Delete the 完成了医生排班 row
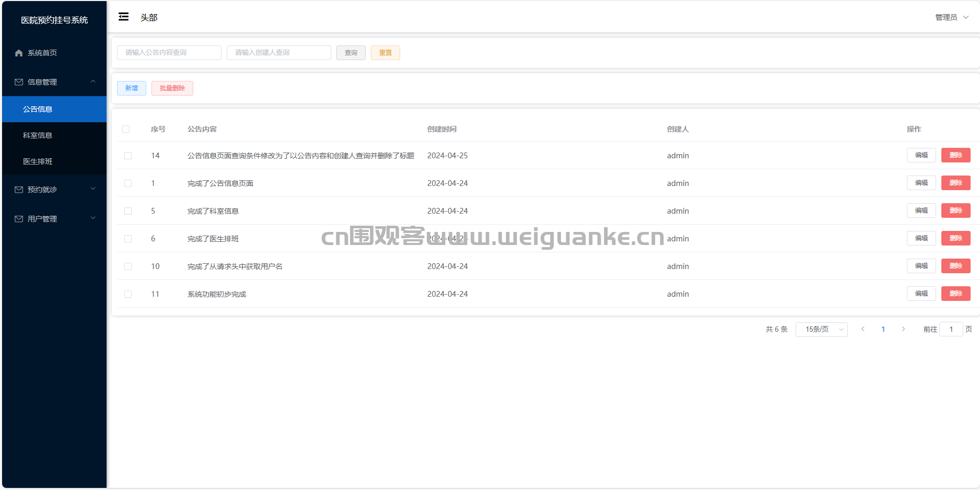 956,238
